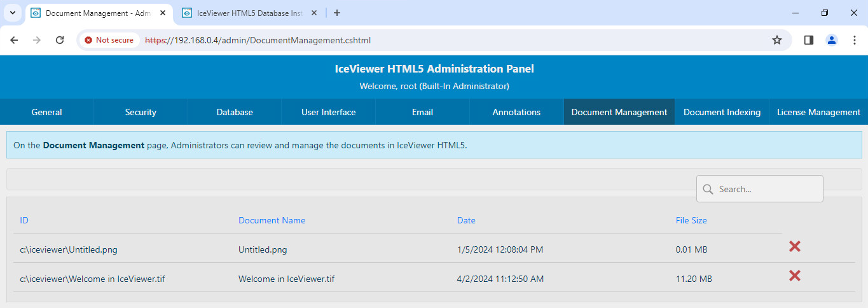Open the Security settings tab
This screenshot has height=308, width=868.
click(x=141, y=112)
